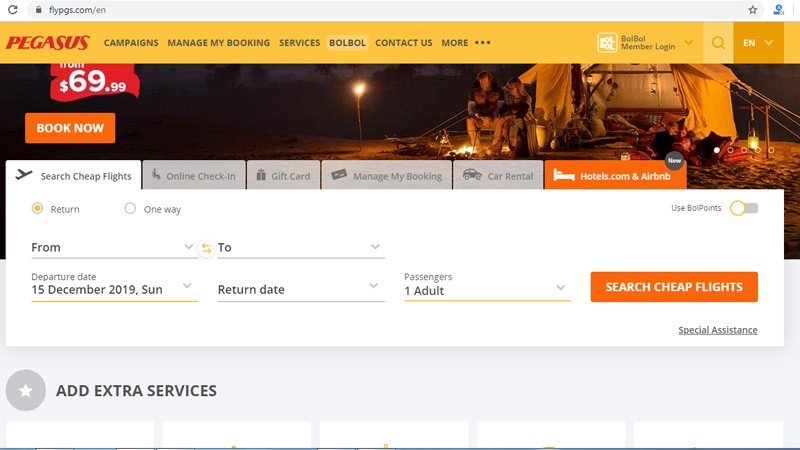Click the BolBol member login icon
800x450 pixels.
pos(607,43)
